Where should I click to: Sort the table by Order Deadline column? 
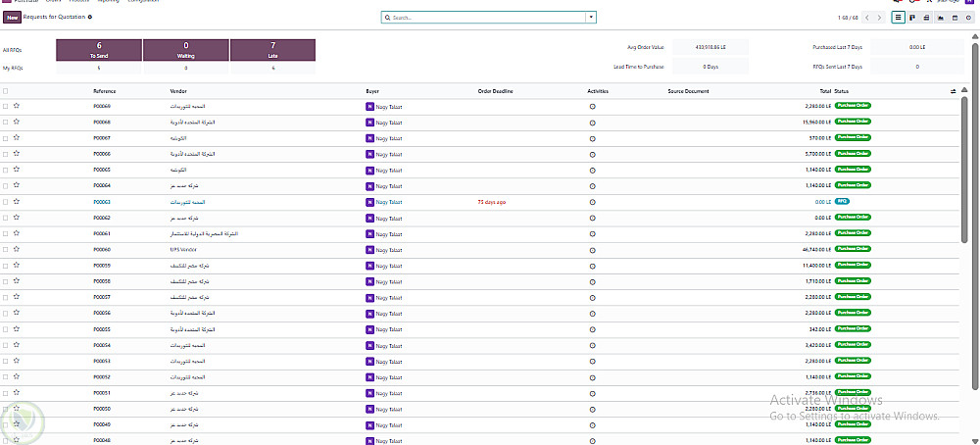pyautogui.click(x=496, y=91)
